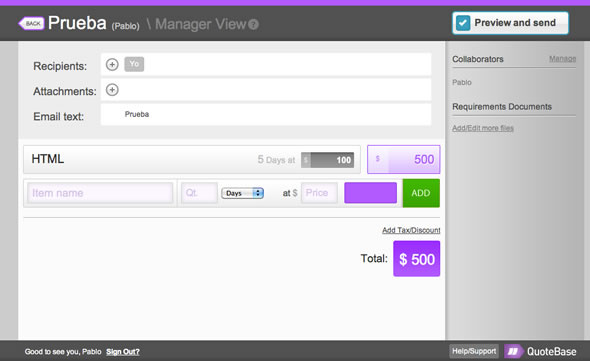Click the QuoteBase logo icon

coord(513,351)
